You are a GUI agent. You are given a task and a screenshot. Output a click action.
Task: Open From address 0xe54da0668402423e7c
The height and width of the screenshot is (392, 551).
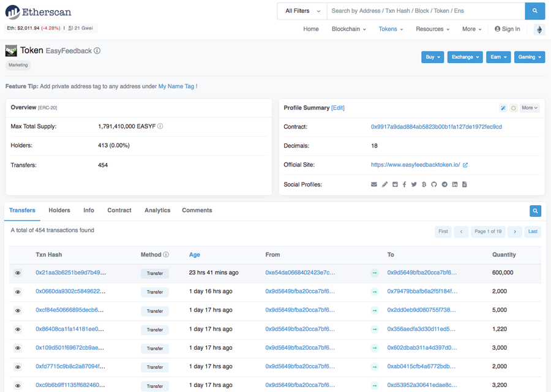click(x=300, y=273)
